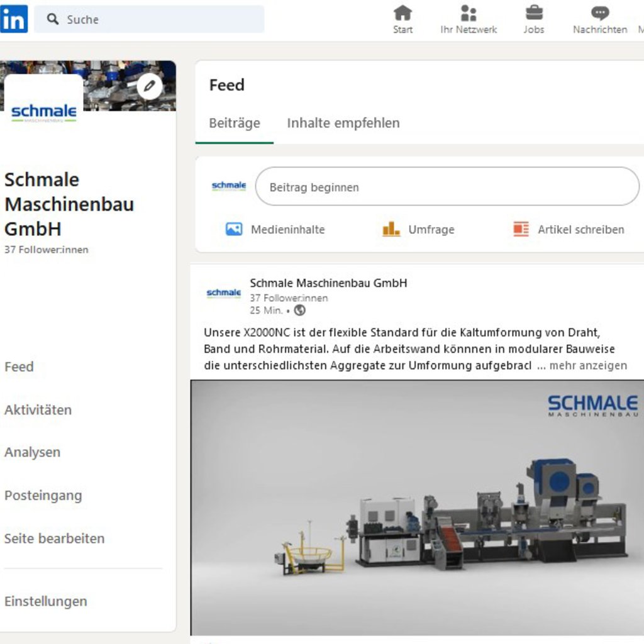The height and width of the screenshot is (644, 644).
Task: Open Posteingang in the left sidebar
Action: click(43, 496)
